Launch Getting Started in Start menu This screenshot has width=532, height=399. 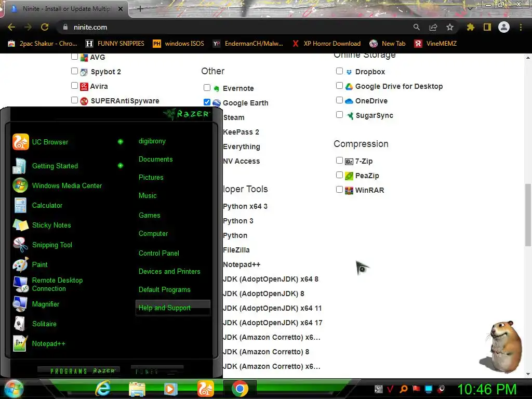coord(46,166)
